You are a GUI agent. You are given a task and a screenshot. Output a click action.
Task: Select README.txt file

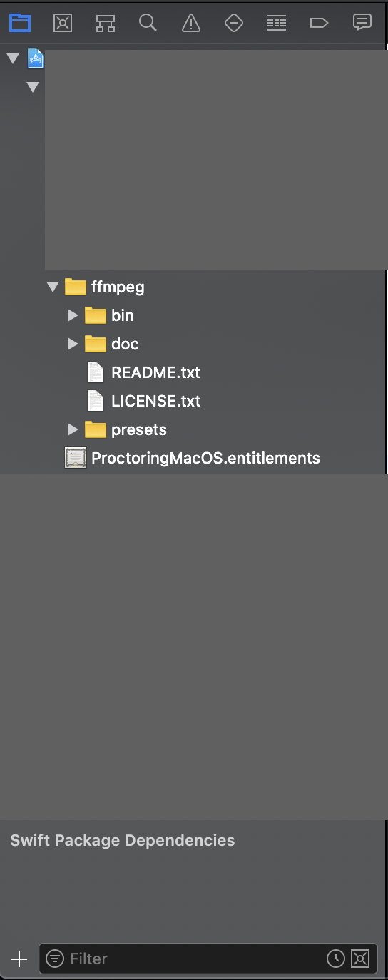point(155,372)
